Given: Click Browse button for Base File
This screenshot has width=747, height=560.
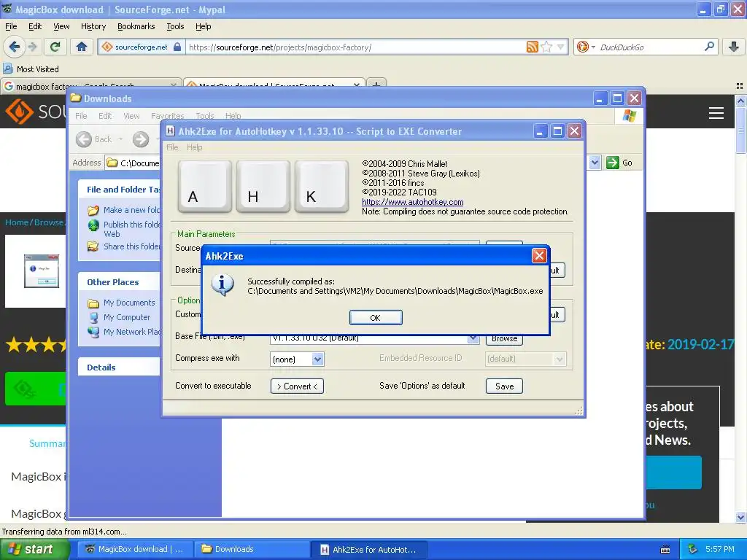Looking at the screenshot, I should click(x=504, y=338).
